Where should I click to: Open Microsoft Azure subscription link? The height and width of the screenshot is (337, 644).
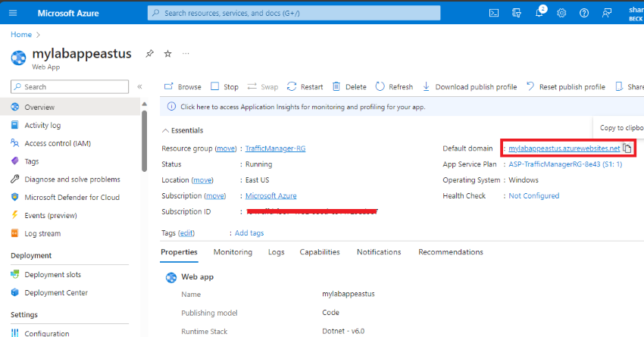(x=270, y=196)
